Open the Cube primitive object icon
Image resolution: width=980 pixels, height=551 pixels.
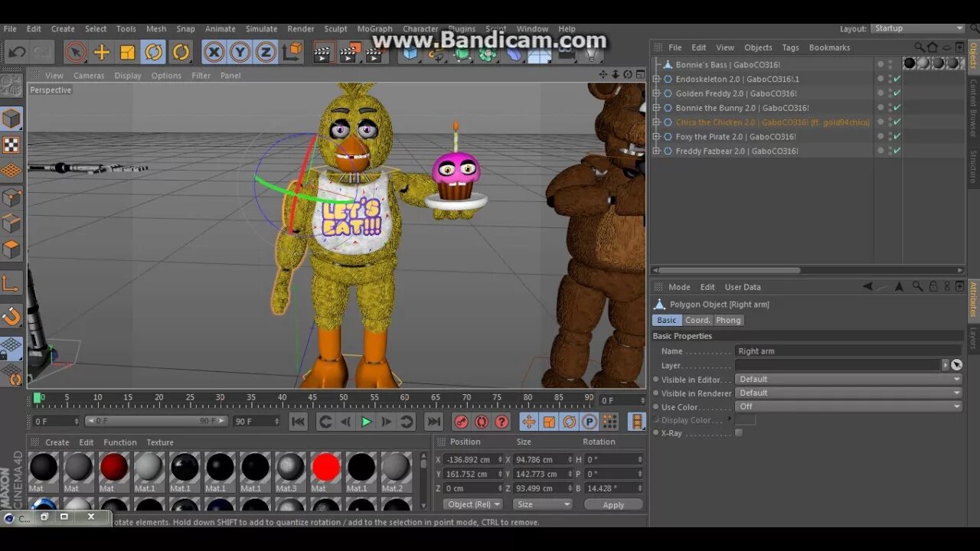click(411, 54)
